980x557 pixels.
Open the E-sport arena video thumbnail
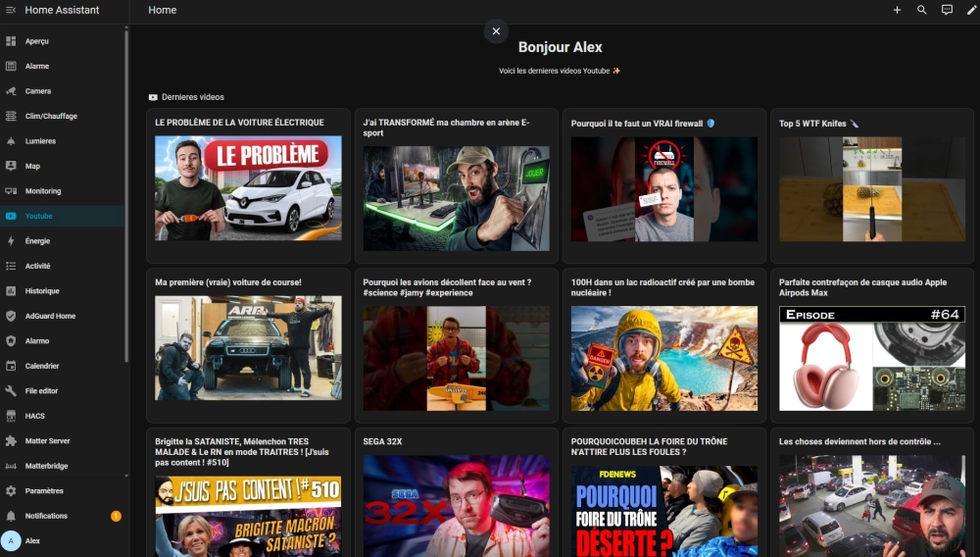pyautogui.click(x=457, y=199)
